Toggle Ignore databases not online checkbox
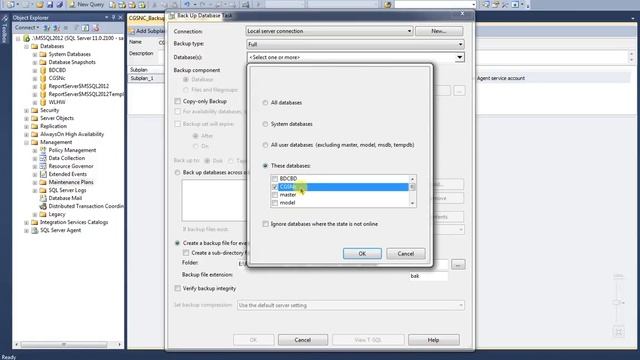The width and height of the screenshot is (640, 360). point(266,224)
